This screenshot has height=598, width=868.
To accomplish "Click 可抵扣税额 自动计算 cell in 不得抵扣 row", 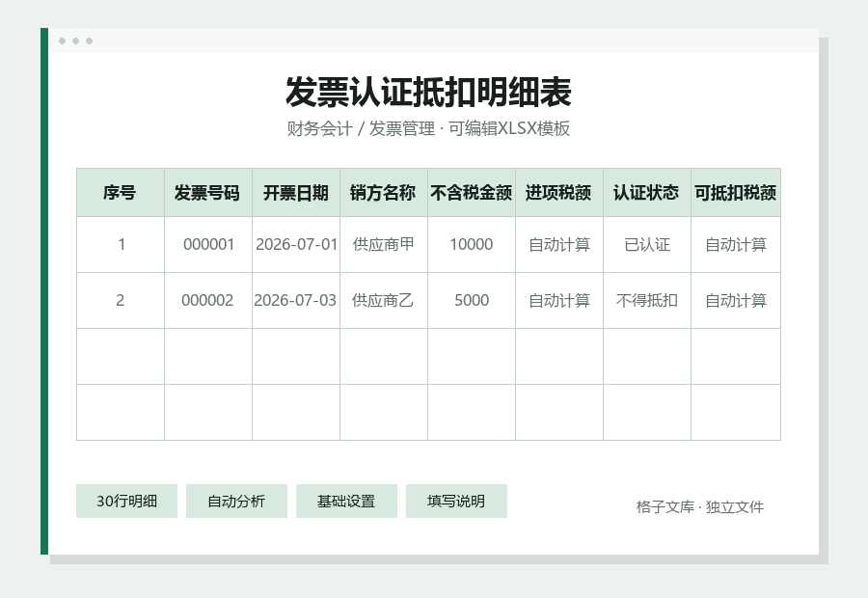I will [x=736, y=301].
